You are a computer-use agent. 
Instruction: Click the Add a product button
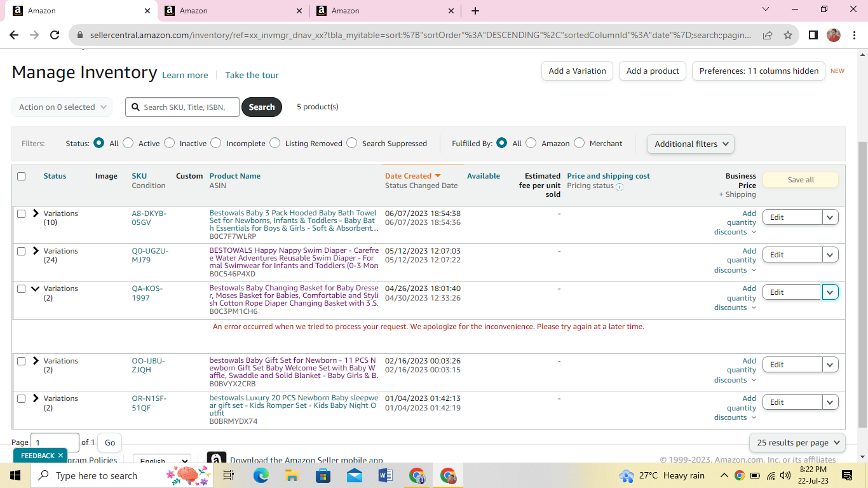click(x=653, y=71)
